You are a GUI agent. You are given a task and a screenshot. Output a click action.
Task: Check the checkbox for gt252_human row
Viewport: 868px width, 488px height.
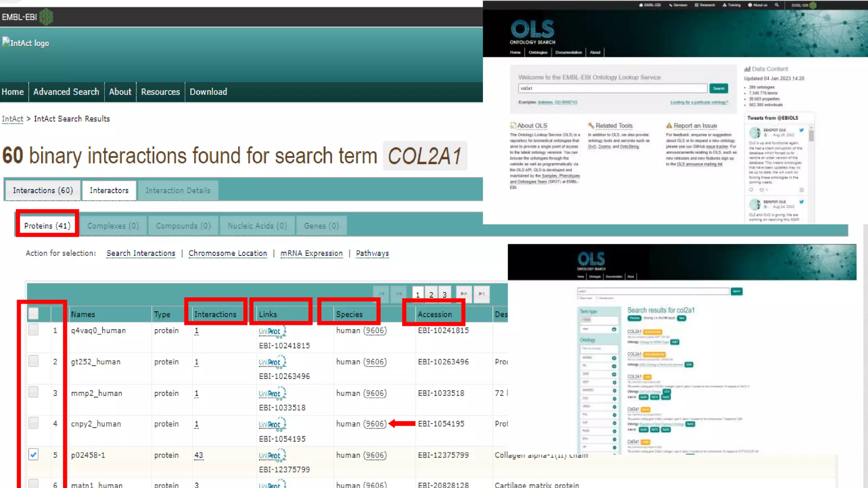33,361
